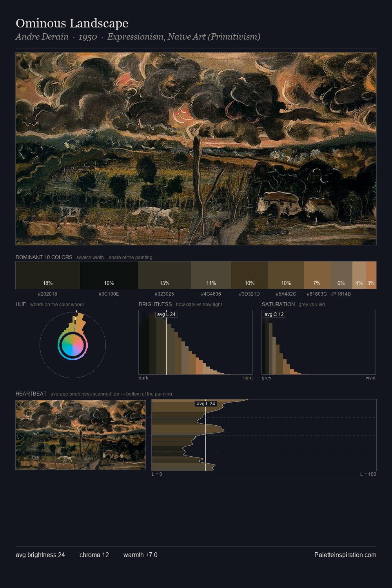Click the 'avg C 12' label
Image resolution: width=392 pixels, height=588 pixels.
tap(274, 314)
